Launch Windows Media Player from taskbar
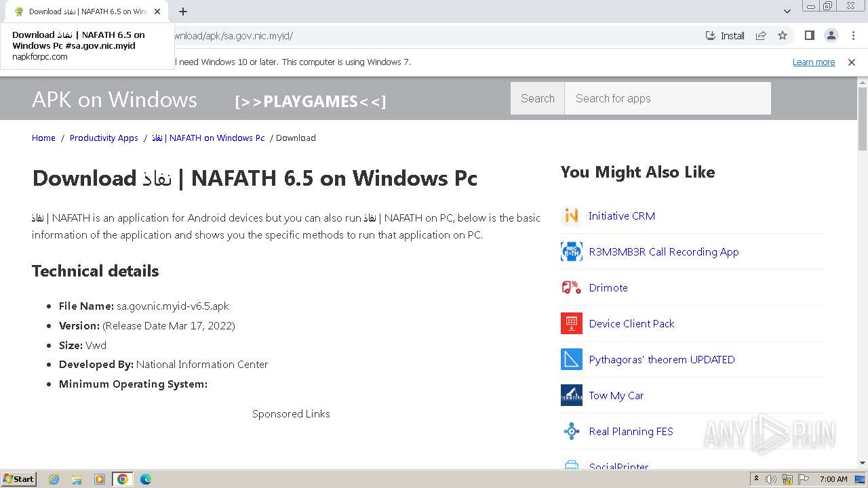Viewport: 868px width, 488px height. pos(100,479)
